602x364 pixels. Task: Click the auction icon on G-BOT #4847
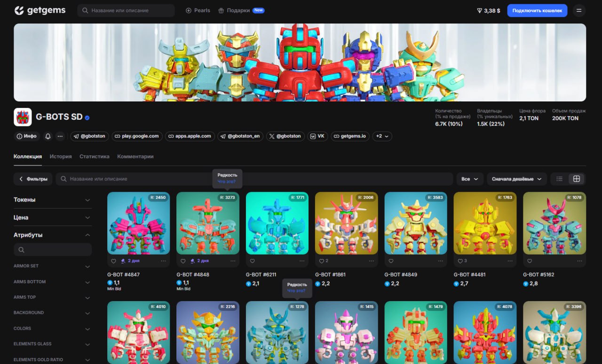click(124, 261)
